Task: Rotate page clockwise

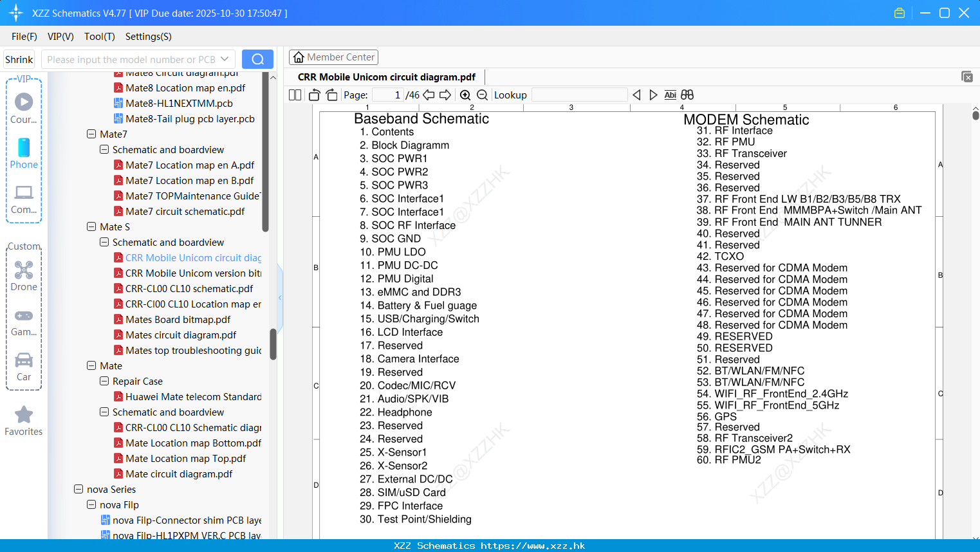Action: [x=331, y=95]
